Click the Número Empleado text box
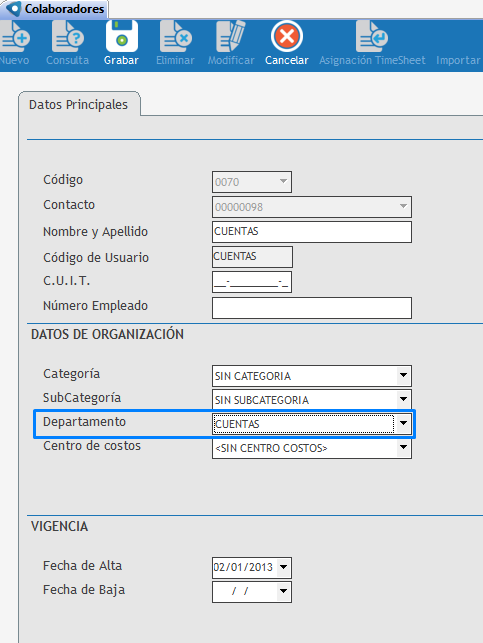Screen dimensions: 483x643 tap(312, 308)
